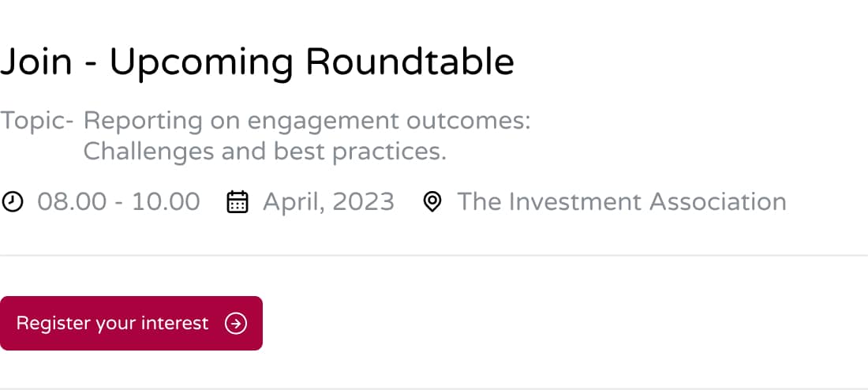Click the Reporting on engagement outcomes text
The image size is (868, 390).
coord(307,122)
